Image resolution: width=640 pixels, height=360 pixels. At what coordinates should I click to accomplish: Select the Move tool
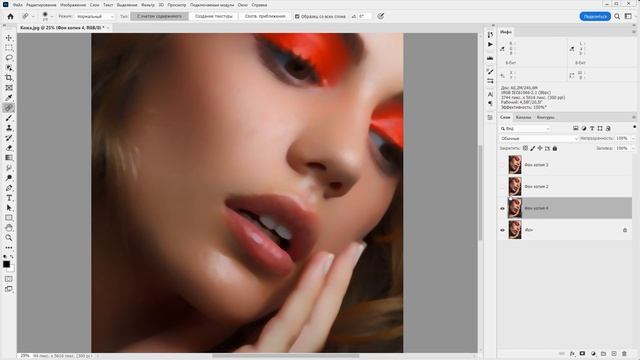(9, 38)
